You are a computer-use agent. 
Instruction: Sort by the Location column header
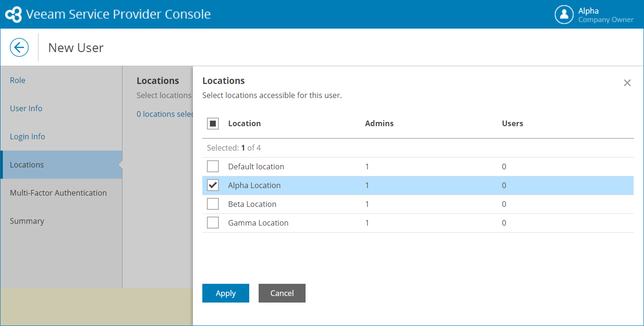click(245, 124)
